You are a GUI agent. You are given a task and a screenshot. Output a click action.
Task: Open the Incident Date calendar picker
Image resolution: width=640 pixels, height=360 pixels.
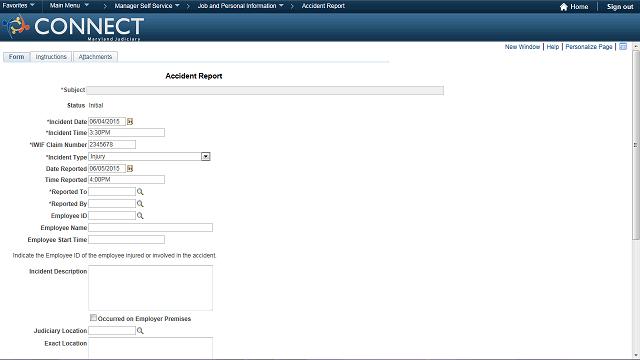pos(130,122)
